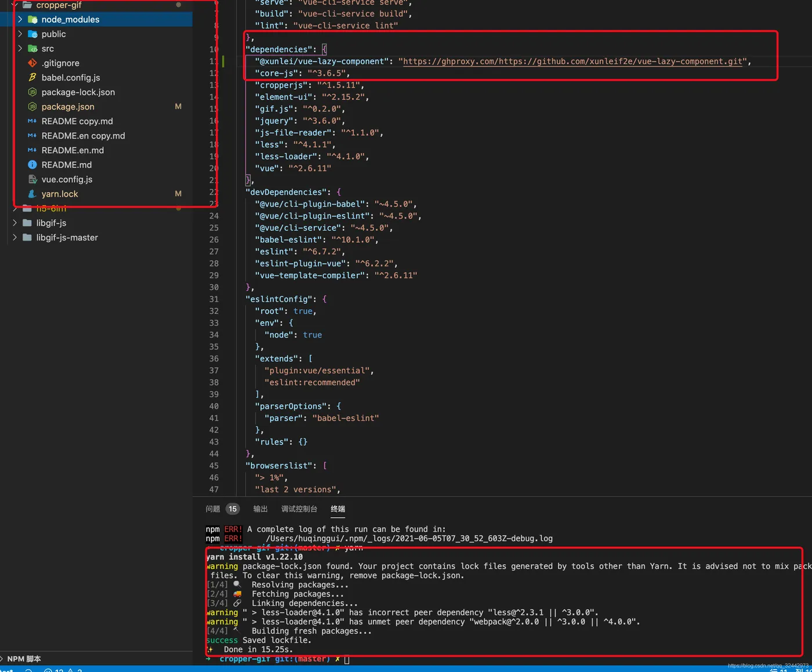The image size is (812, 672).
Task: Switch to the 终端 terminal tab
Action: tap(338, 509)
